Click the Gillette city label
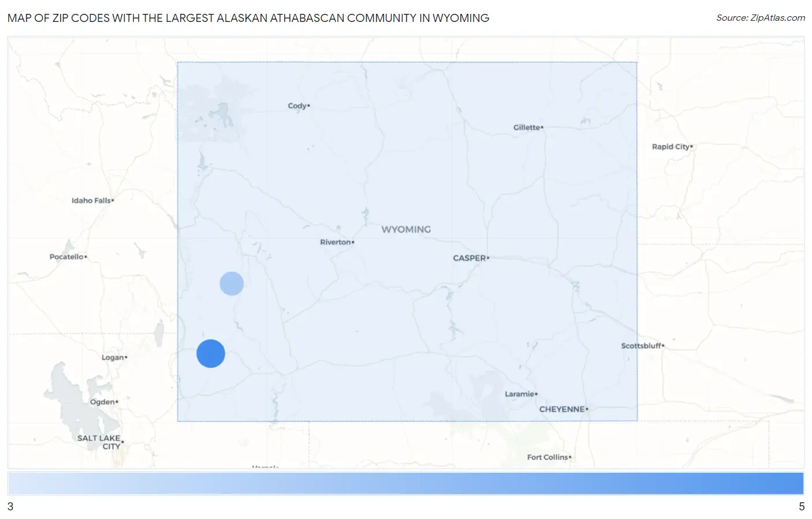Screen dimensions: 812x519 point(527,128)
